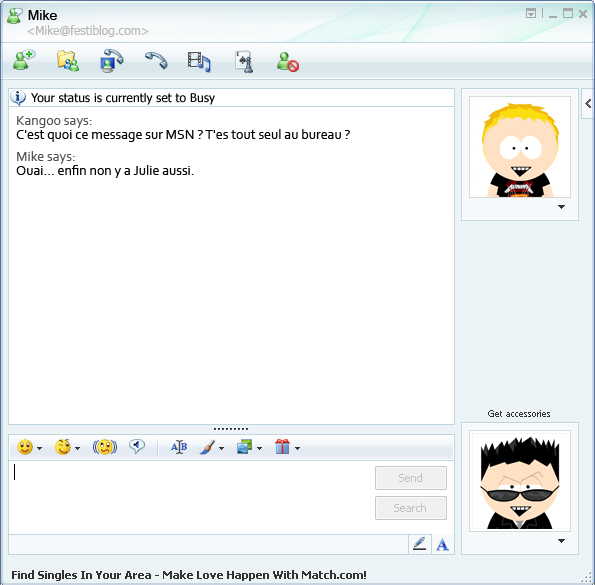This screenshot has width=595, height=585.
Task: Send a nudge
Action: pos(105,447)
